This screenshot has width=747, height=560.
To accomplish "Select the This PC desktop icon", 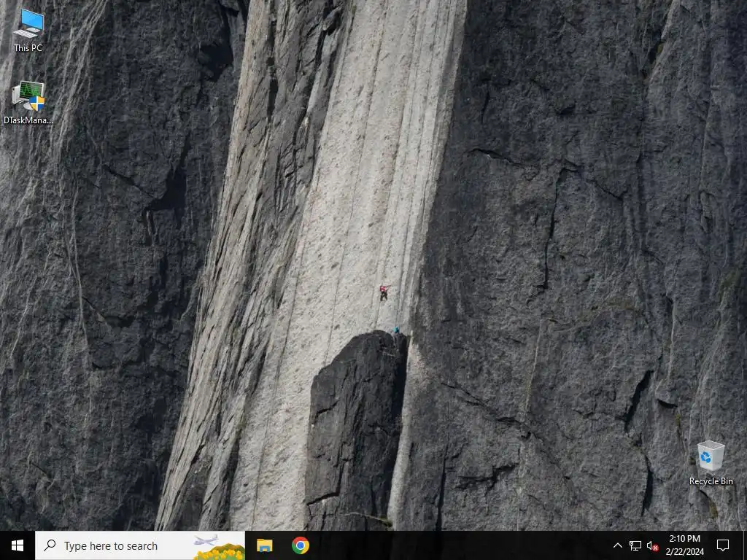I will tap(28, 30).
